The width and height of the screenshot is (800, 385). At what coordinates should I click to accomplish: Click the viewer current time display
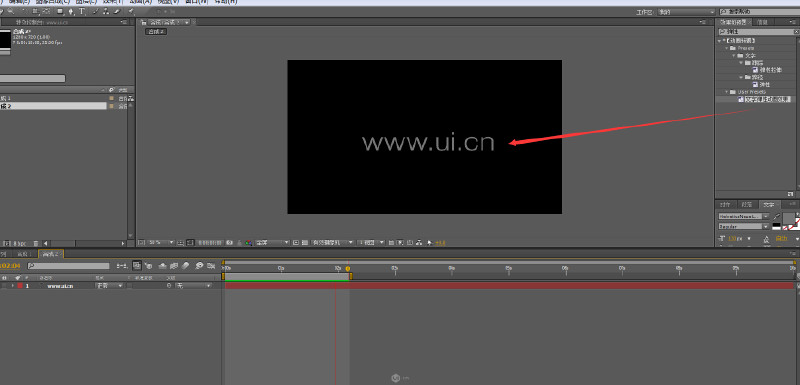[x=210, y=243]
